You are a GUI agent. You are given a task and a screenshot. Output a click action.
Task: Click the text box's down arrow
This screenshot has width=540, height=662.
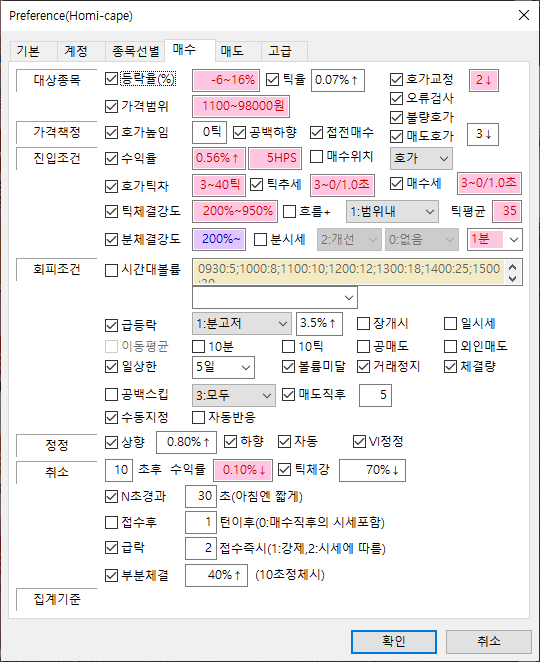513,279
